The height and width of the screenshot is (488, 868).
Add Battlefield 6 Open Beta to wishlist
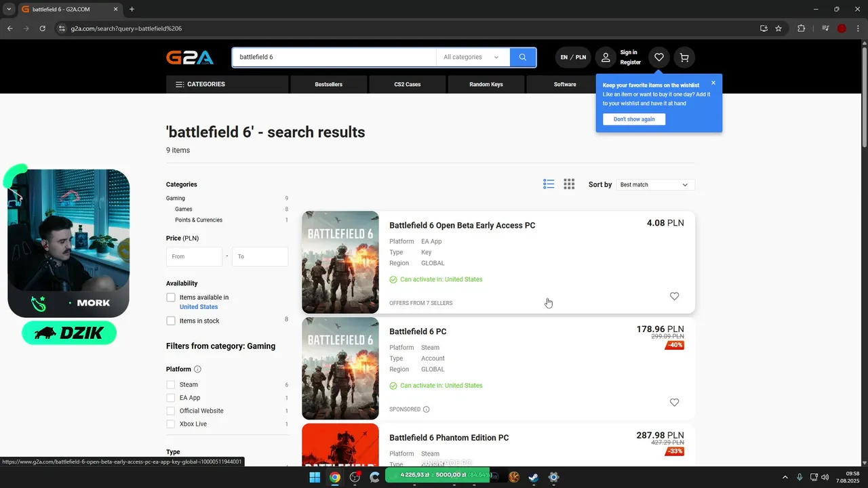click(674, 296)
